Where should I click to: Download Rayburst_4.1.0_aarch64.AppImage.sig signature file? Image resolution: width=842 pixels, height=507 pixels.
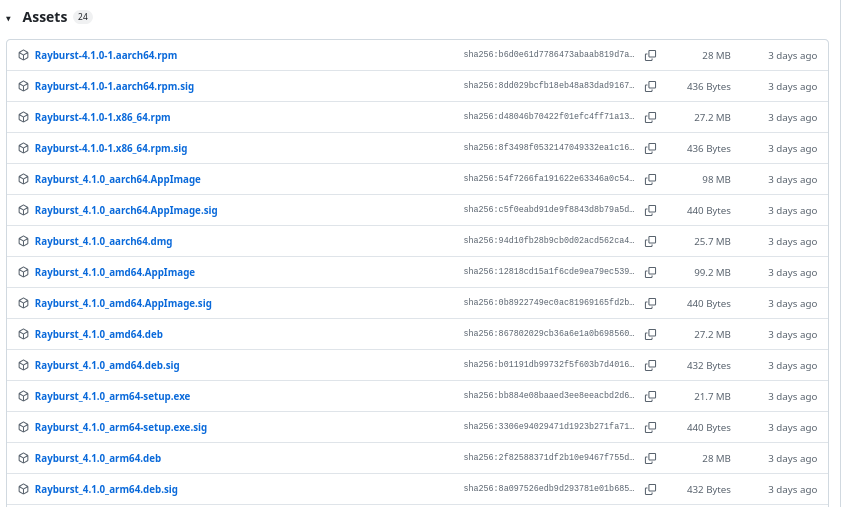[126, 211]
